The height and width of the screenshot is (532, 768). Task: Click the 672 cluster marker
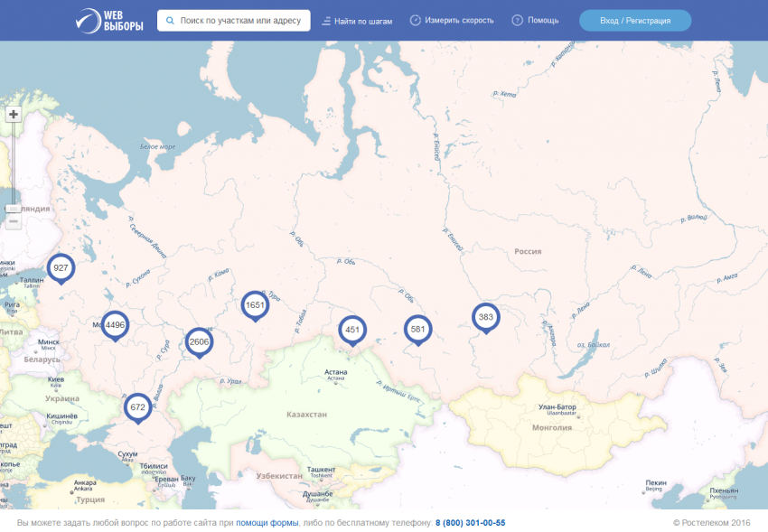click(x=137, y=407)
